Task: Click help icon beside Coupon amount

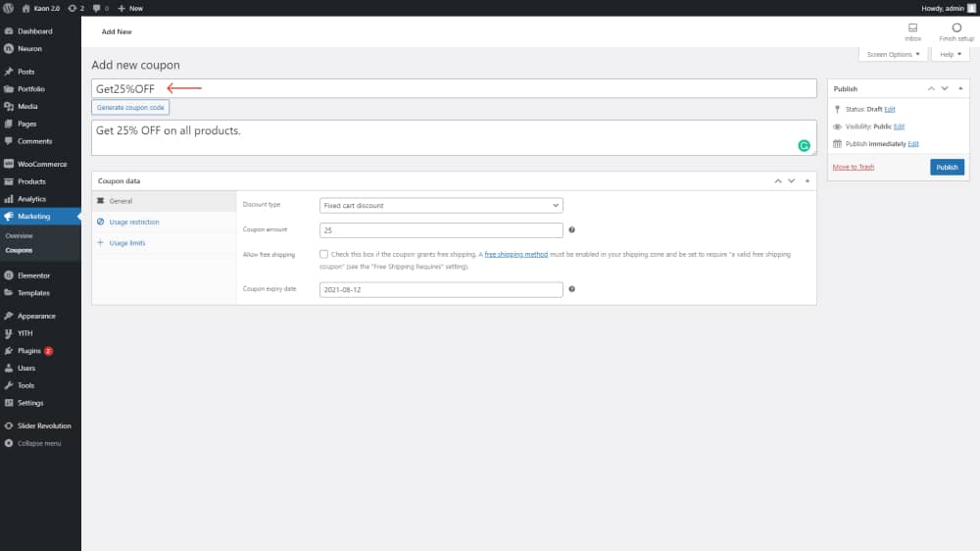Action: click(x=571, y=230)
